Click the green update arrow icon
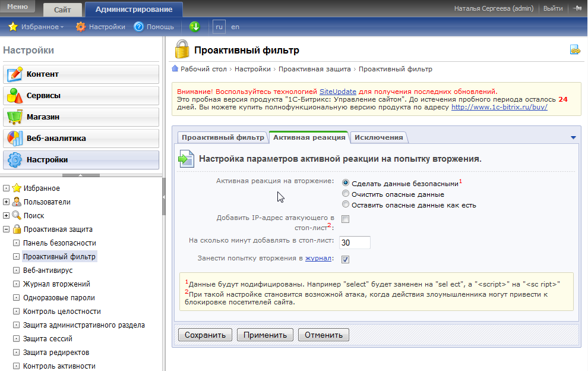Viewport: 588px width, 371px height. 195,27
